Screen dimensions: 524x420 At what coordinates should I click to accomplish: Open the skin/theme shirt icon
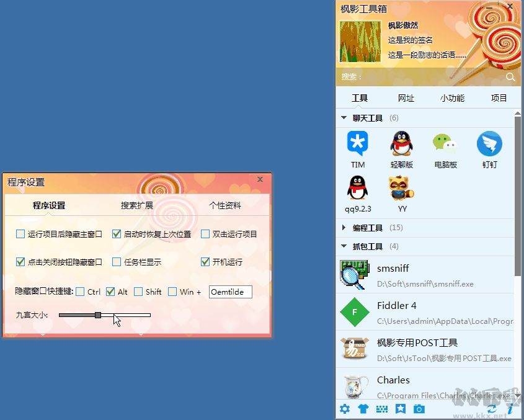(x=363, y=409)
